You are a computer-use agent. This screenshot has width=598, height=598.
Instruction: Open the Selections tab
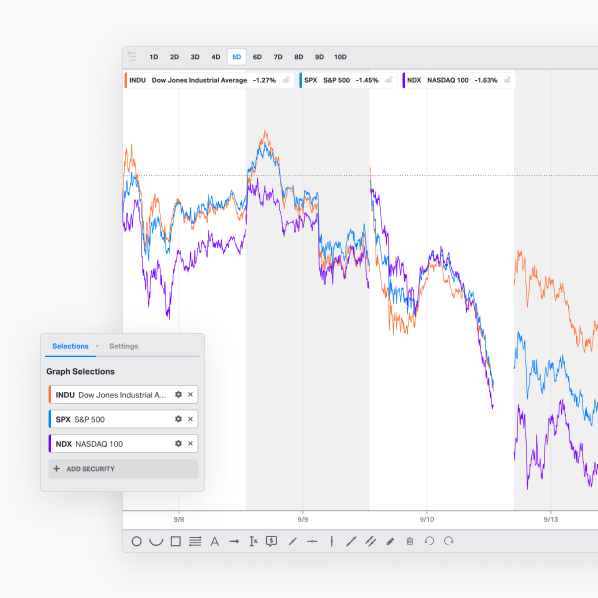[70, 346]
